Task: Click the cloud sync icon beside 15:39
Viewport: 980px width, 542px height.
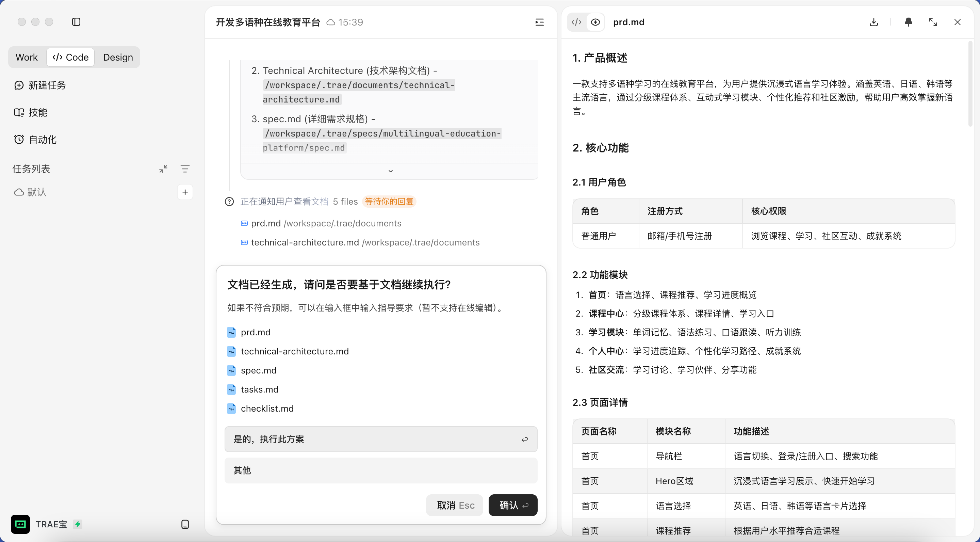Action: tap(331, 22)
